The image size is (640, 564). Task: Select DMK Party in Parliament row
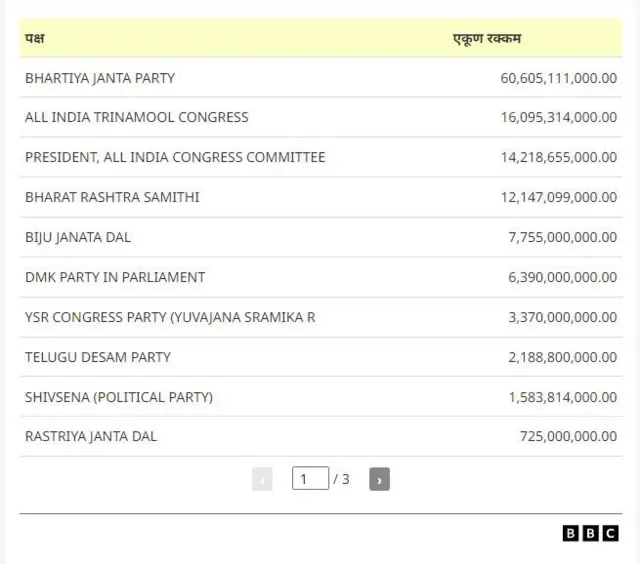coord(115,277)
